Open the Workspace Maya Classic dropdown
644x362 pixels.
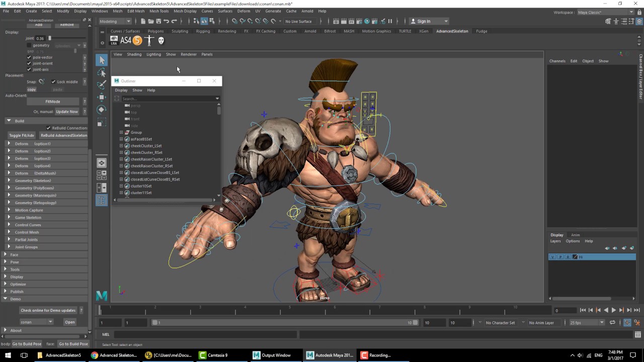pyautogui.click(x=605, y=12)
